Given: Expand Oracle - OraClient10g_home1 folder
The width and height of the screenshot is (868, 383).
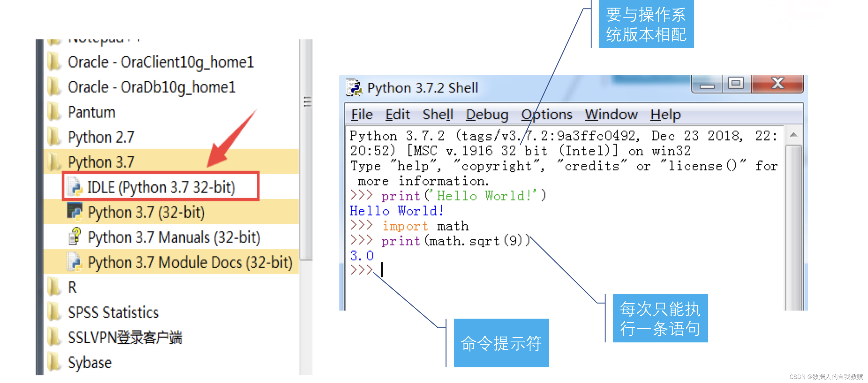Looking at the screenshot, I should [160, 62].
